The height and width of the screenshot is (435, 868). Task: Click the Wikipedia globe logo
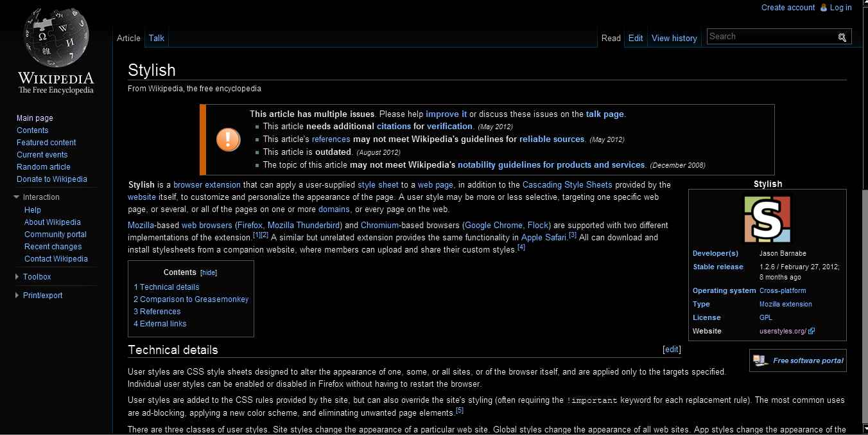[56, 38]
